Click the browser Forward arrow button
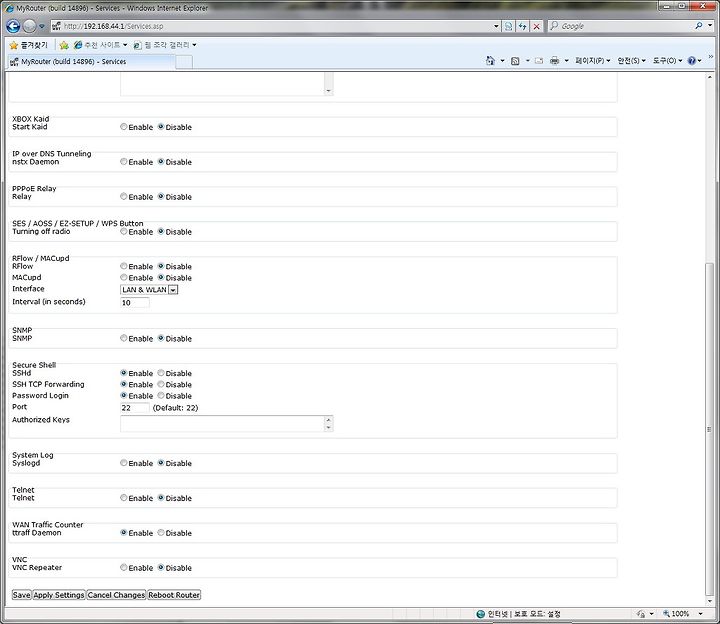720x624 pixels. tap(29, 26)
